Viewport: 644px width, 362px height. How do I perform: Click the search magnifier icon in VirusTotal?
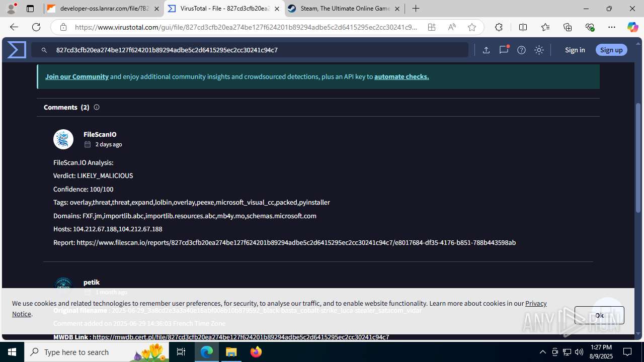point(44,50)
